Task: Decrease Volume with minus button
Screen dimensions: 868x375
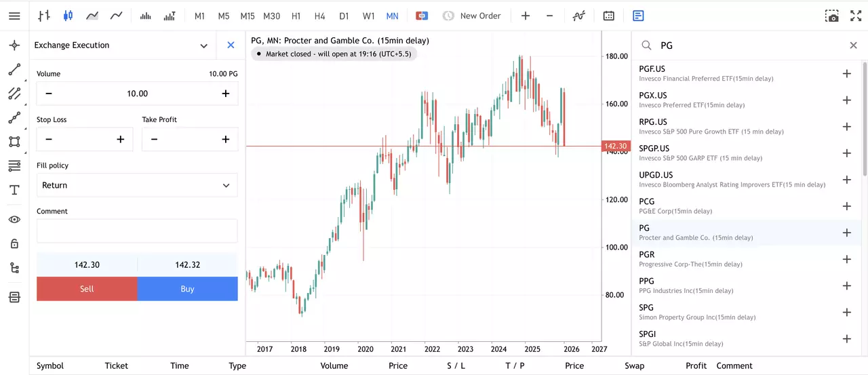Action: pos(49,94)
